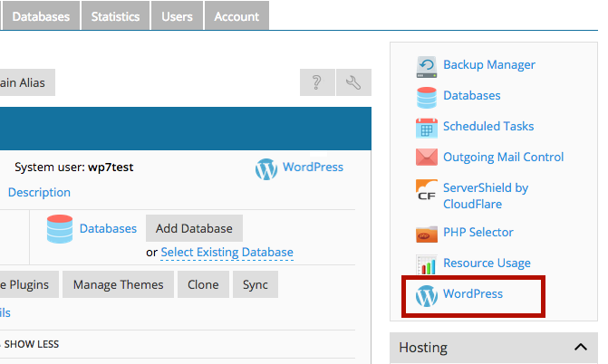Open the Outgoing Mail Control link
Screen dimensions: 608x364
[x=503, y=157]
